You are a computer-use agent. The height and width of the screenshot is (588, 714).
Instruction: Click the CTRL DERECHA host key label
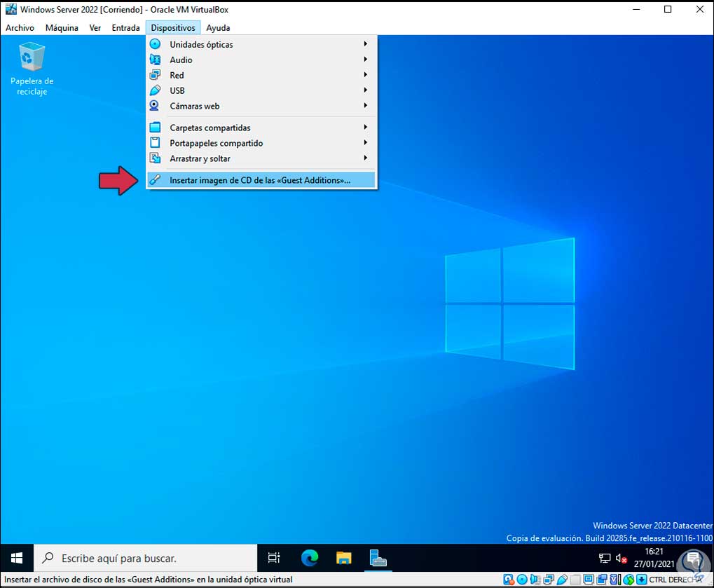click(x=675, y=580)
